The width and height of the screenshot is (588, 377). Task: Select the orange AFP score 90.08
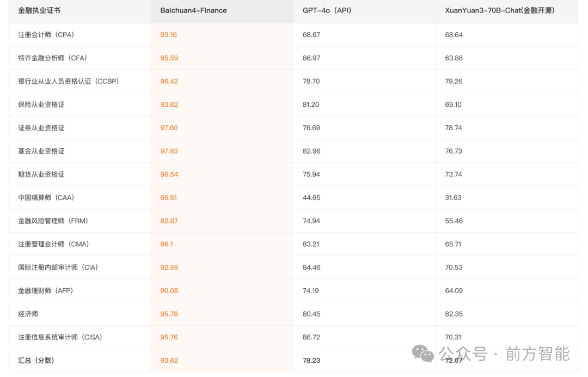tap(169, 290)
